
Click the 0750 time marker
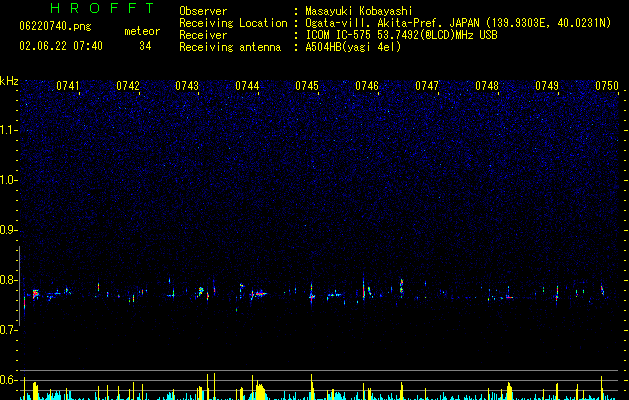(607, 86)
